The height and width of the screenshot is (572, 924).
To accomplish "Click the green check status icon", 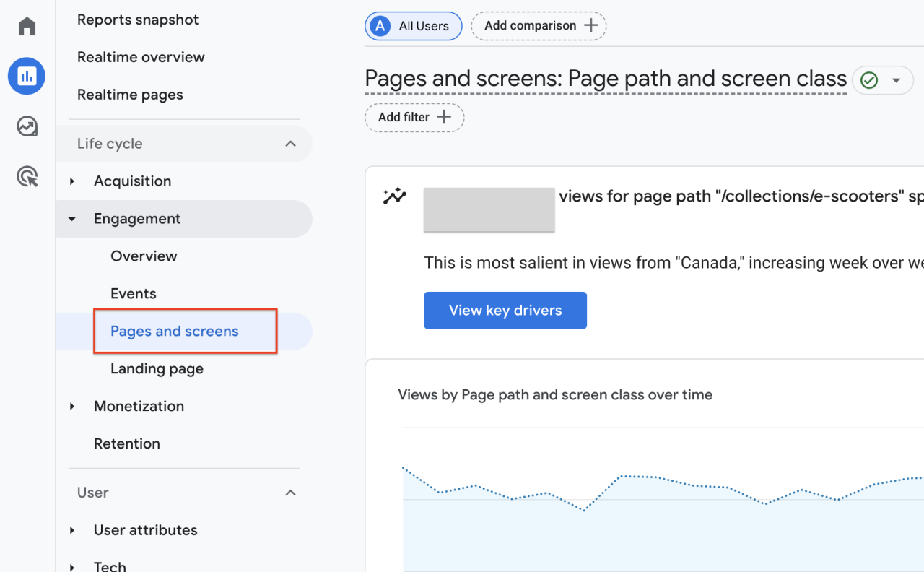I will (x=869, y=80).
